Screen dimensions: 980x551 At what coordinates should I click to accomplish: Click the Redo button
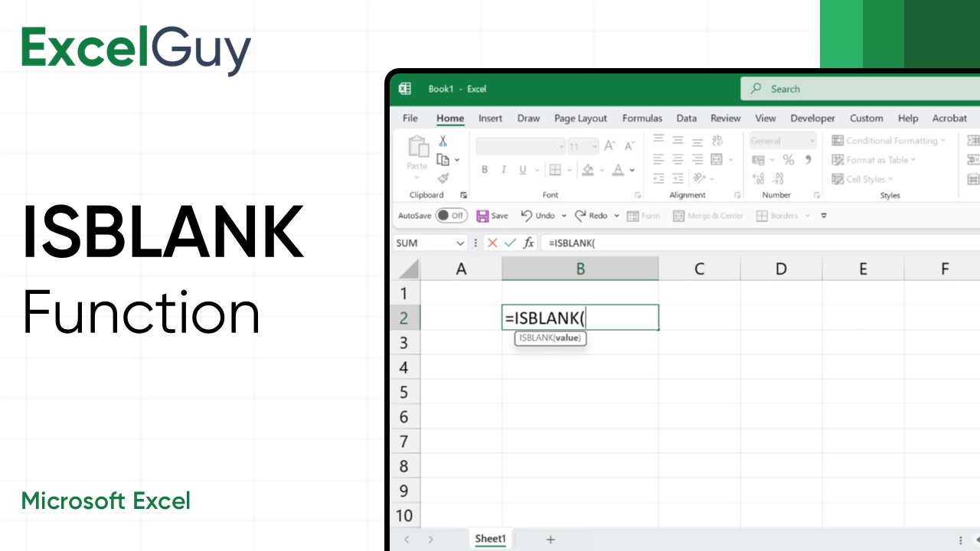point(591,216)
